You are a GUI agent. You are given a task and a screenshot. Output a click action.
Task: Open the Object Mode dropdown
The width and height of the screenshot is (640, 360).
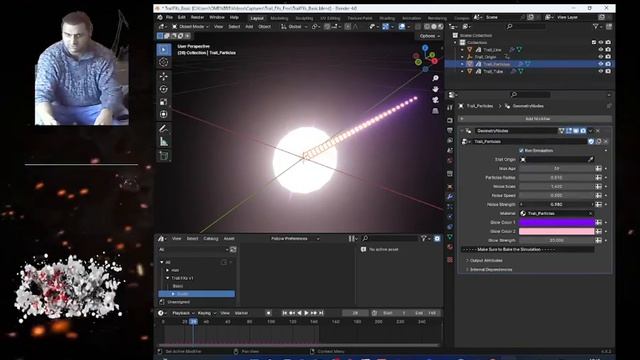click(190, 27)
